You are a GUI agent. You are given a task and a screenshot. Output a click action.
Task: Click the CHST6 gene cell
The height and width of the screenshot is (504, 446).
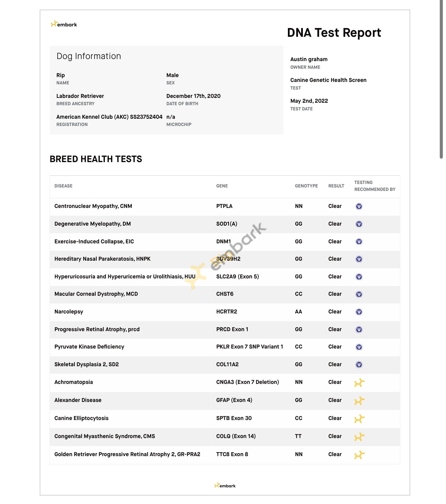click(x=225, y=294)
